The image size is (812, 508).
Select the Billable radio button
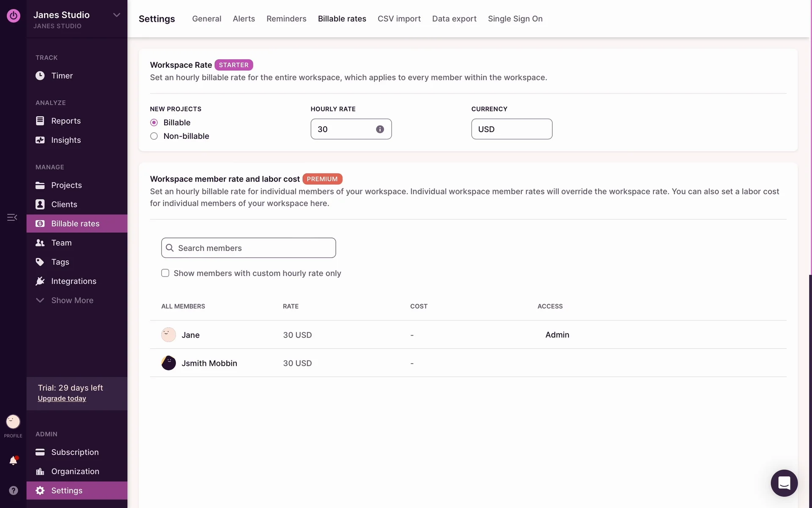coord(154,123)
